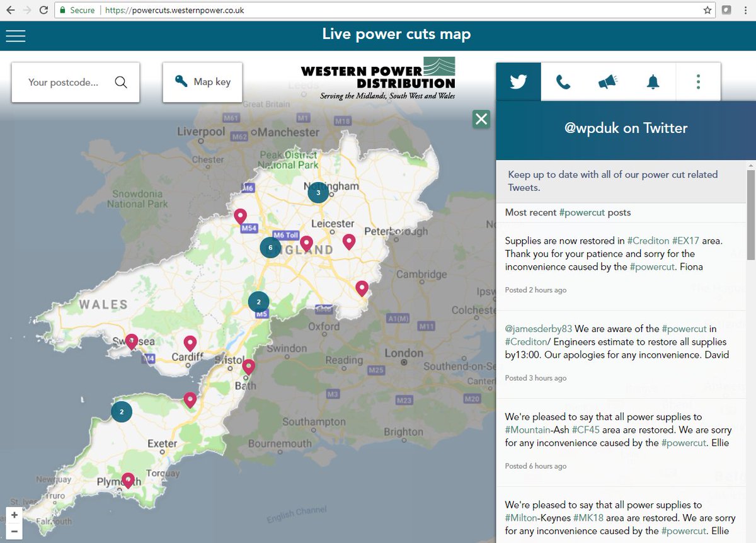Bookmark this page with the star
The image size is (756, 543).
tap(707, 10)
